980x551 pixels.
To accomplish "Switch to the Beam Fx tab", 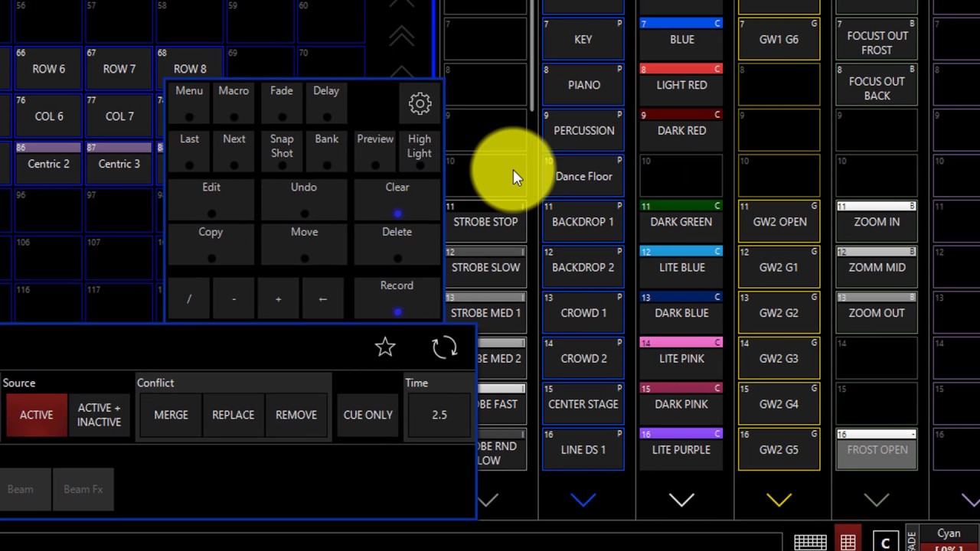I will click(83, 489).
